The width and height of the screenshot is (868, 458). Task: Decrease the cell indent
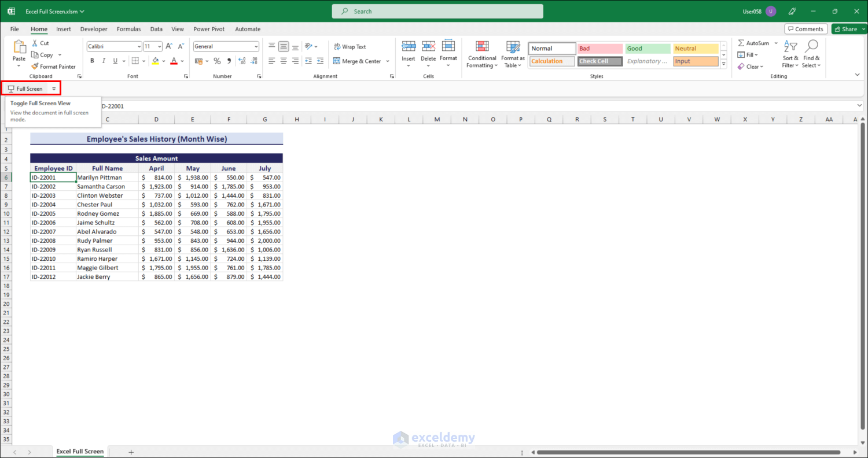tap(308, 61)
